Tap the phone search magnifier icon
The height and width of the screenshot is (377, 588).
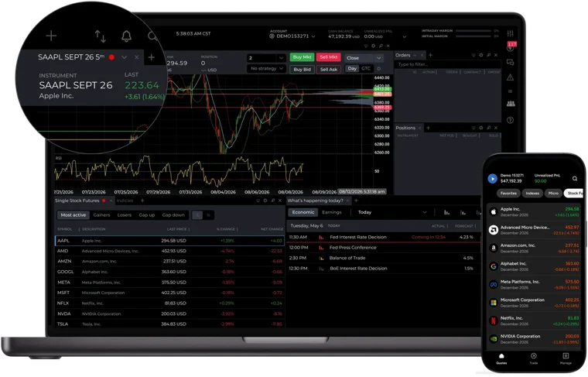tap(575, 179)
